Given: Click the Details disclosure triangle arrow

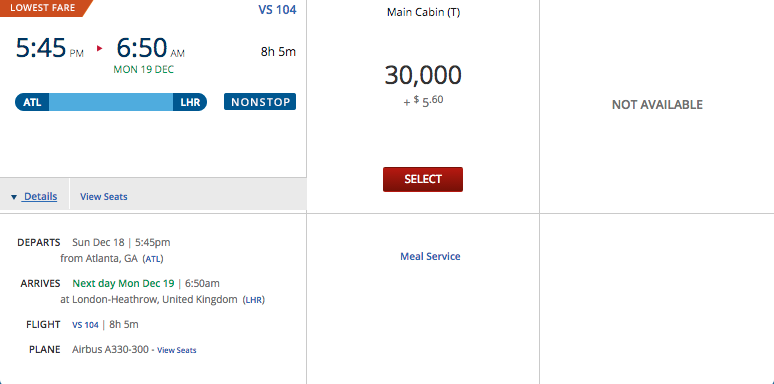Looking at the screenshot, I should tap(14, 197).
